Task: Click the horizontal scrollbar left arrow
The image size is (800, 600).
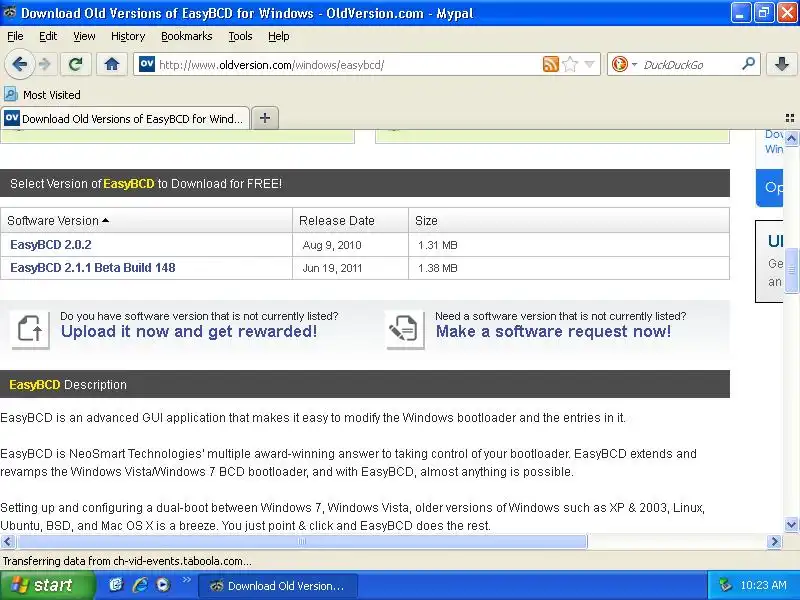Action: (x=8, y=541)
